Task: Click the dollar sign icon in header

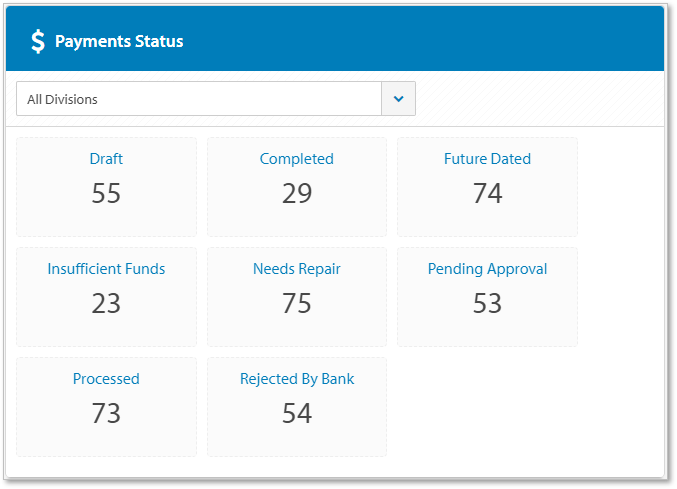Action: pyautogui.click(x=38, y=42)
